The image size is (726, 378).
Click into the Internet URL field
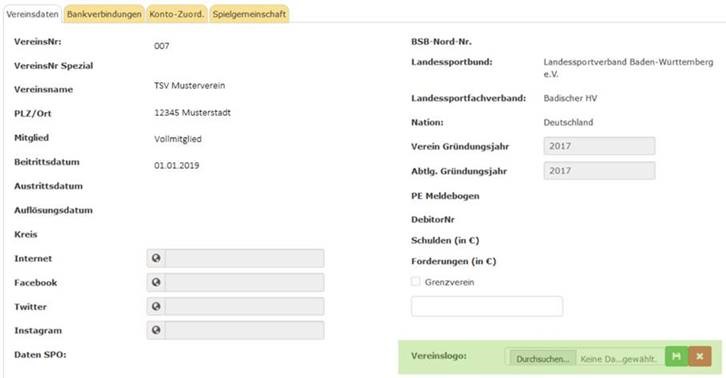point(244,258)
